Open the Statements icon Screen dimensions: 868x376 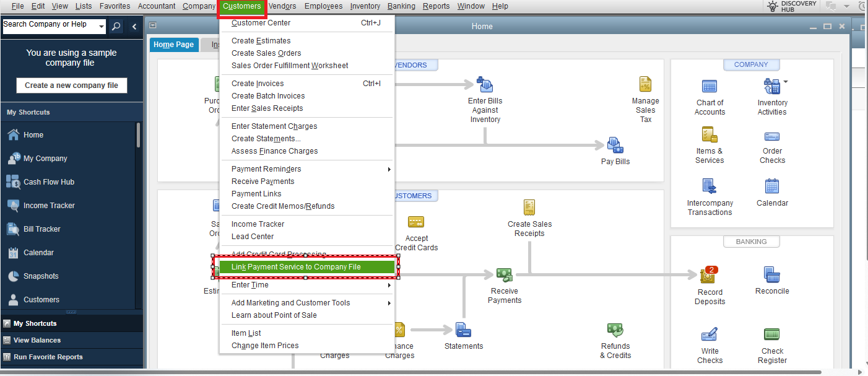tap(463, 330)
